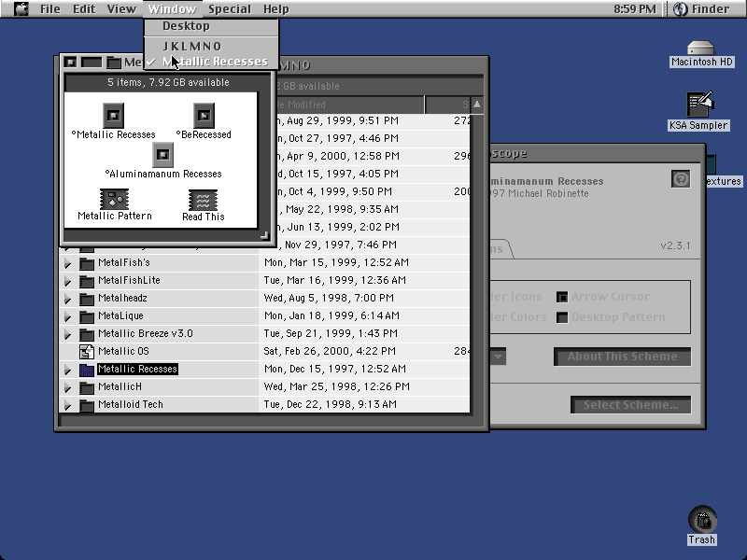Click the 'Mon, Jan 18, 1999, 6:14 AM' date

(x=331, y=315)
